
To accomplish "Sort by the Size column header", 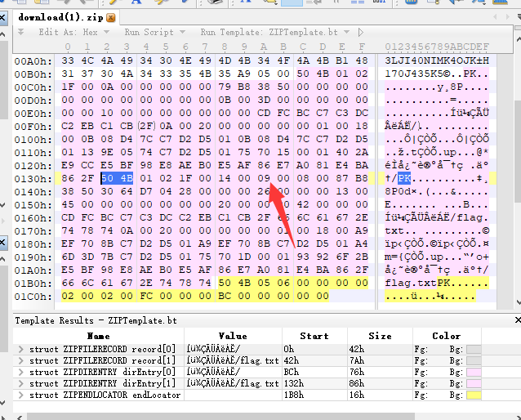I will coord(380,336).
